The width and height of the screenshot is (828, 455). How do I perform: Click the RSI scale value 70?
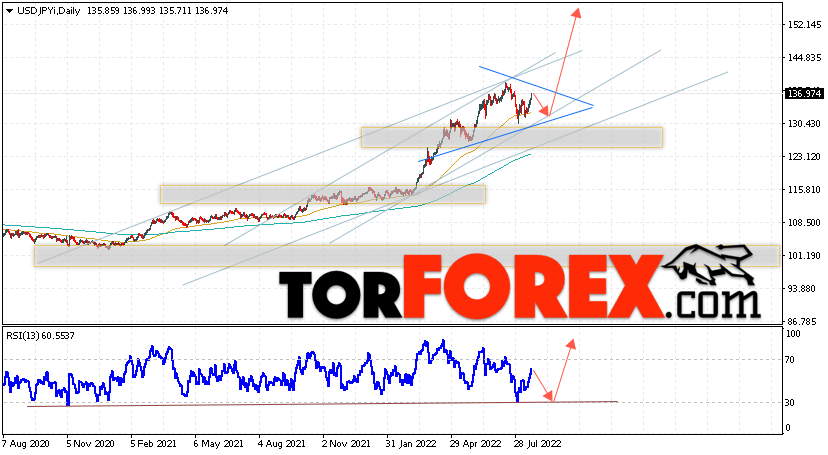pyautogui.click(x=789, y=359)
